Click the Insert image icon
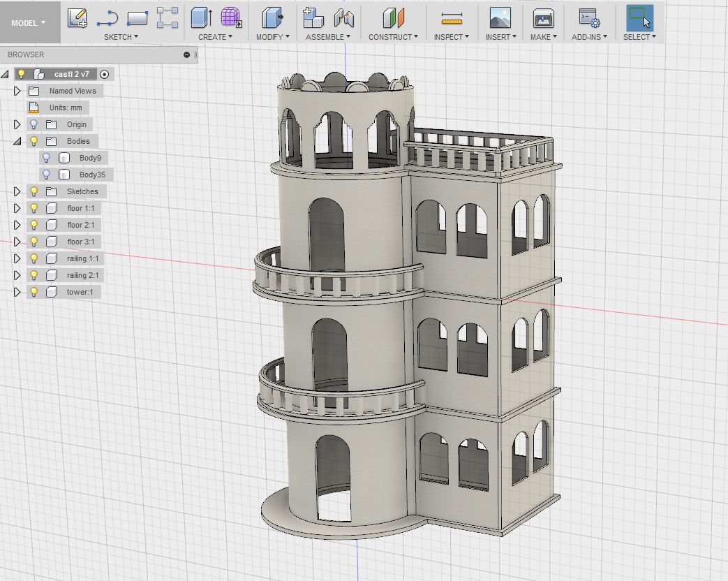The width and height of the screenshot is (728, 581). (500, 17)
